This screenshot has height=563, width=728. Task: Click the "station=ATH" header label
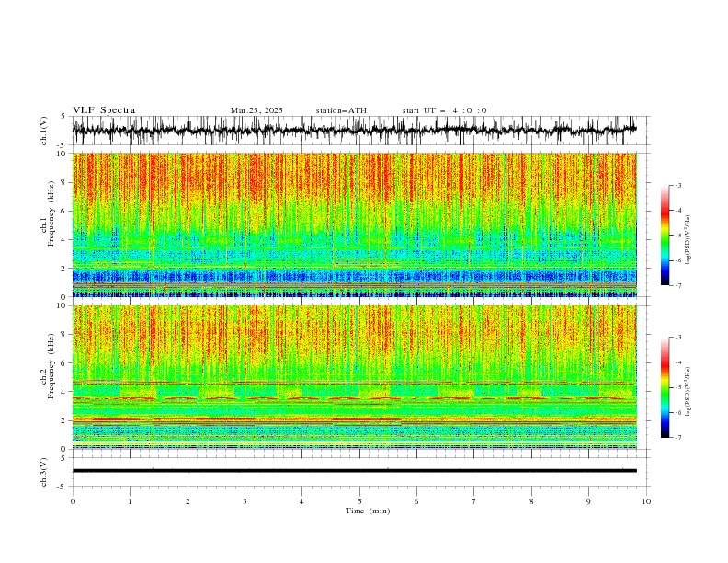[x=341, y=110]
